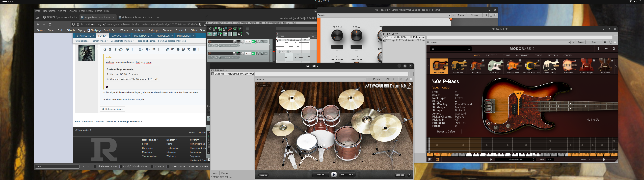Open REAPER project settings info icon

click(x=225, y=29)
